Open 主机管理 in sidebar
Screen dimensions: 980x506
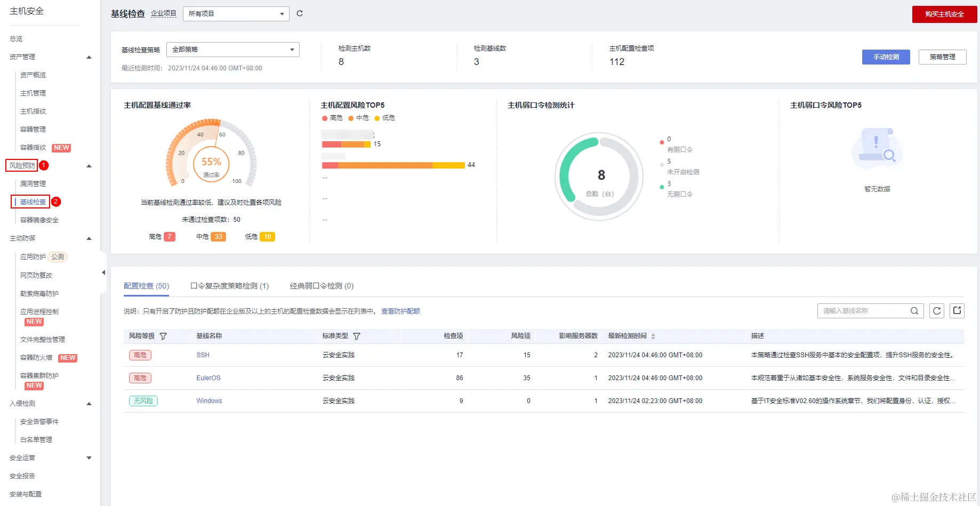point(33,93)
